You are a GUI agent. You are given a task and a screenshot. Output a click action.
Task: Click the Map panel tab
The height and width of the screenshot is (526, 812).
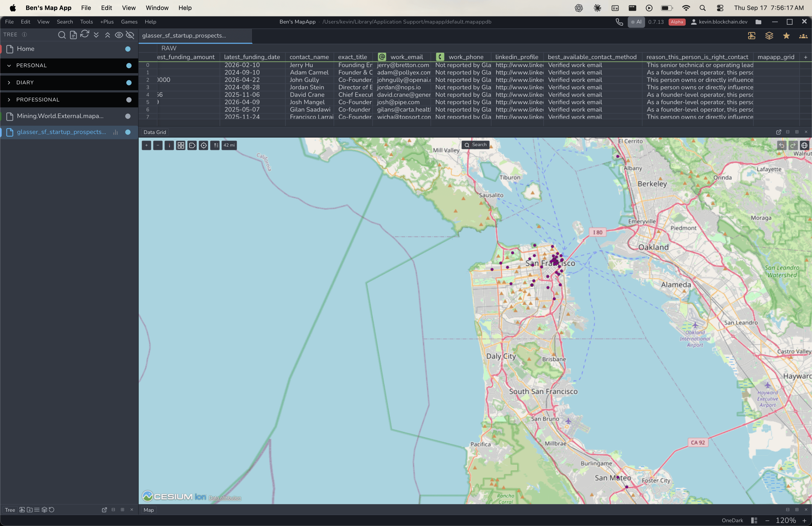click(x=149, y=510)
